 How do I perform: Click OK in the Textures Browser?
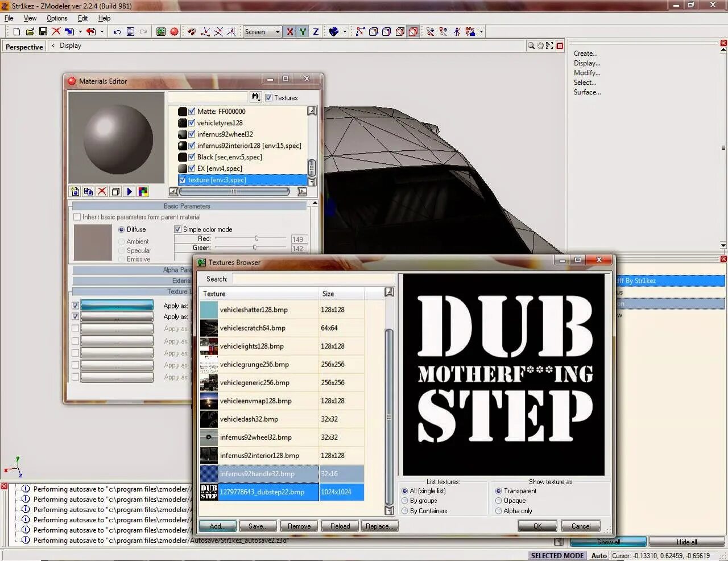tap(537, 526)
